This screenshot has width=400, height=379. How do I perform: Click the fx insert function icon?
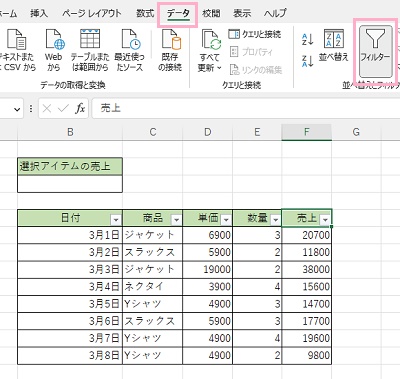point(80,108)
